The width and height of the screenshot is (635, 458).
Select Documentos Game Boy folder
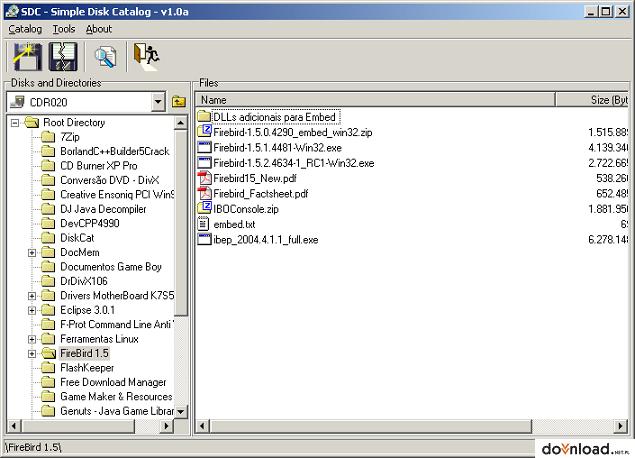click(x=111, y=267)
